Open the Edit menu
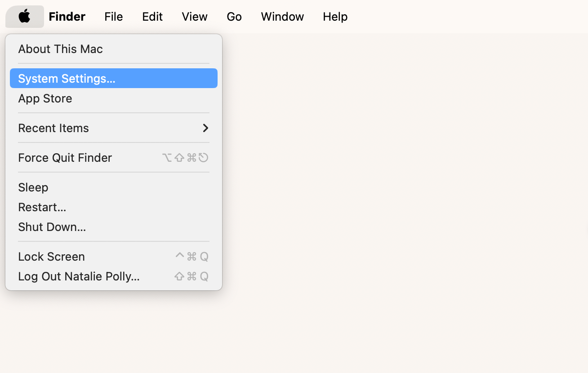Viewport: 588px width, 373px height. point(152,16)
